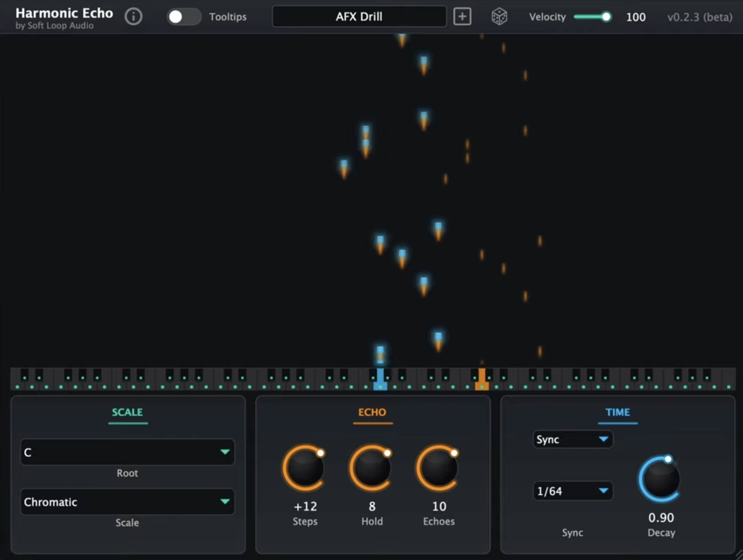Click the add preset plus icon
The image size is (743, 560).
(x=462, y=17)
